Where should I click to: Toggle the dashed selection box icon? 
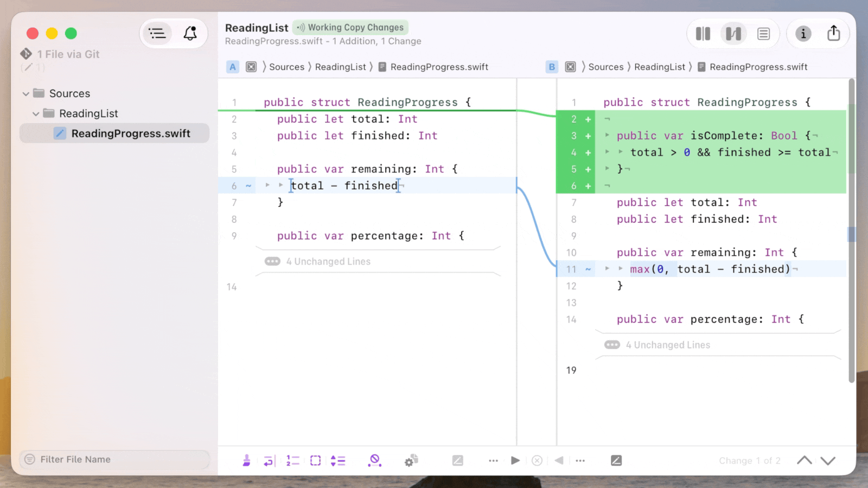315,460
